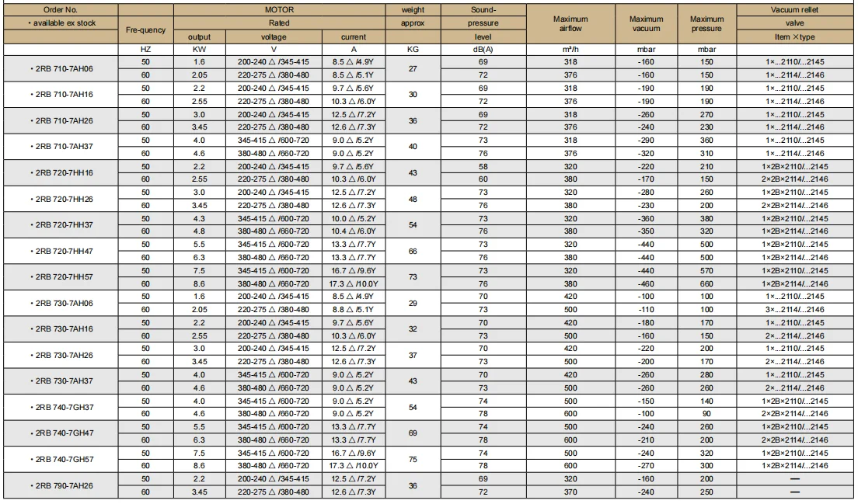The width and height of the screenshot is (858, 504).
Task: Click the 2RB 720-7HH16 order number
Action: [61, 172]
